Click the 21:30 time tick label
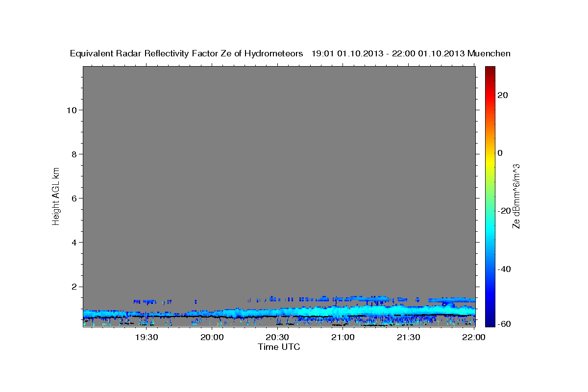588x392 pixels. (408, 337)
